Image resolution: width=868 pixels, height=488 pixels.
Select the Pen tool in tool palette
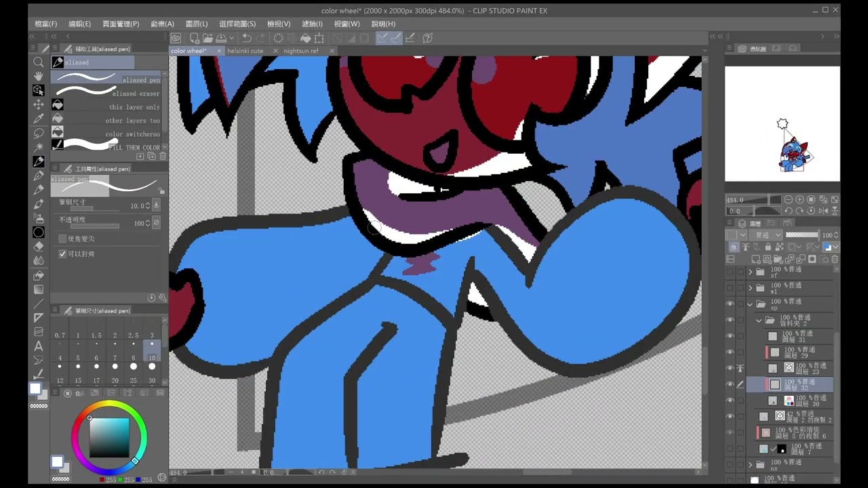pyautogui.click(x=39, y=162)
